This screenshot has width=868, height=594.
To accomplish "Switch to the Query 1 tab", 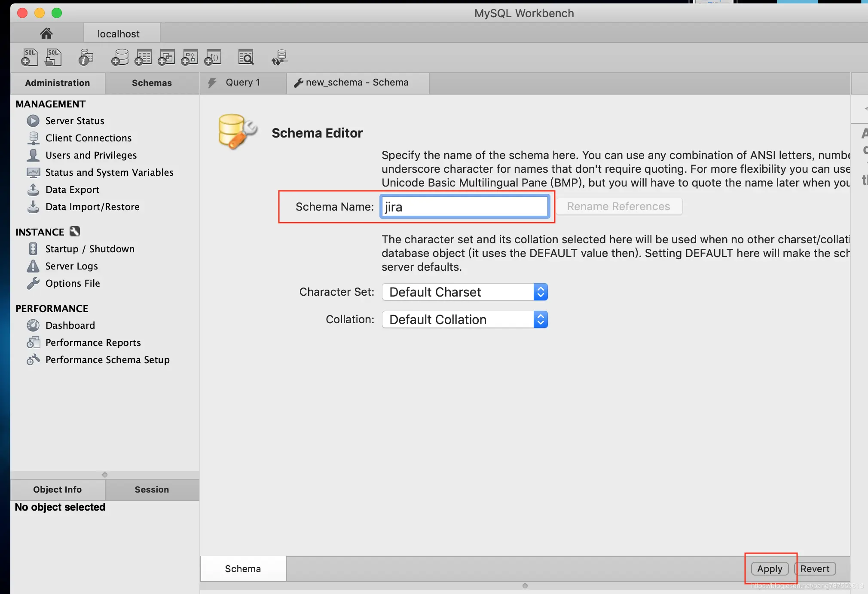I will pos(243,83).
